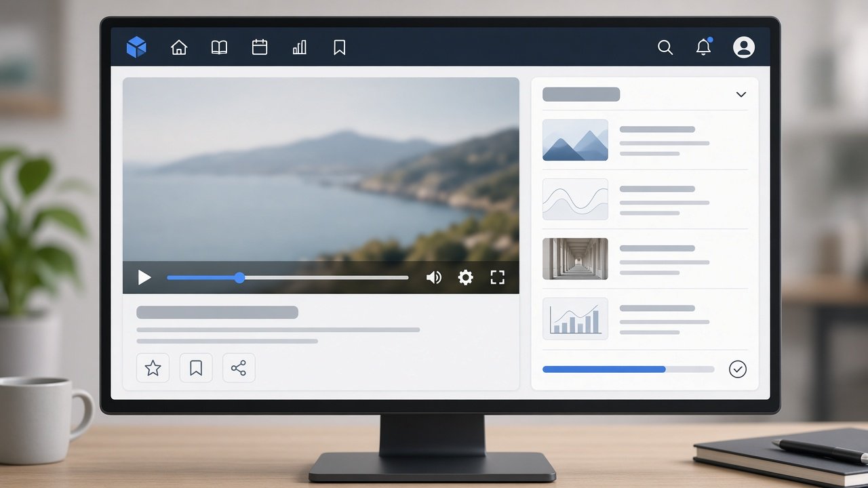Image resolution: width=868 pixels, height=488 pixels.
Task: Select the wave lines thumbnail item
Action: tap(575, 199)
